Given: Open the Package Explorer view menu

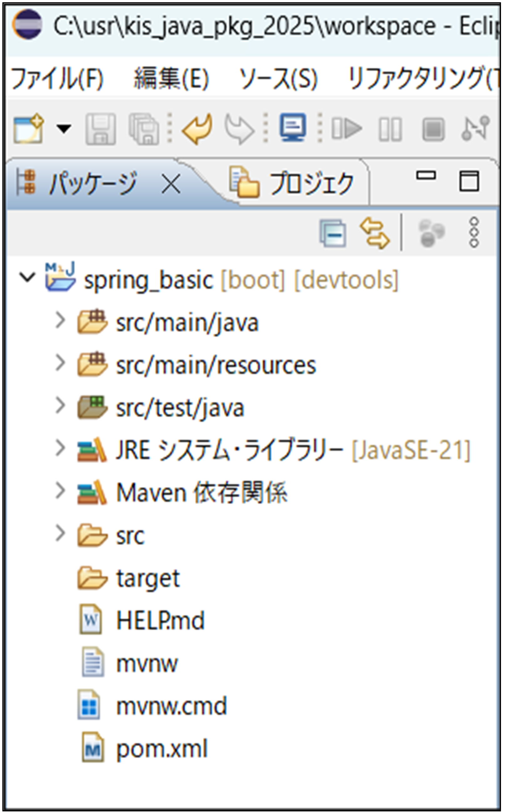Looking at the screenshot, I should pos(474,233).
